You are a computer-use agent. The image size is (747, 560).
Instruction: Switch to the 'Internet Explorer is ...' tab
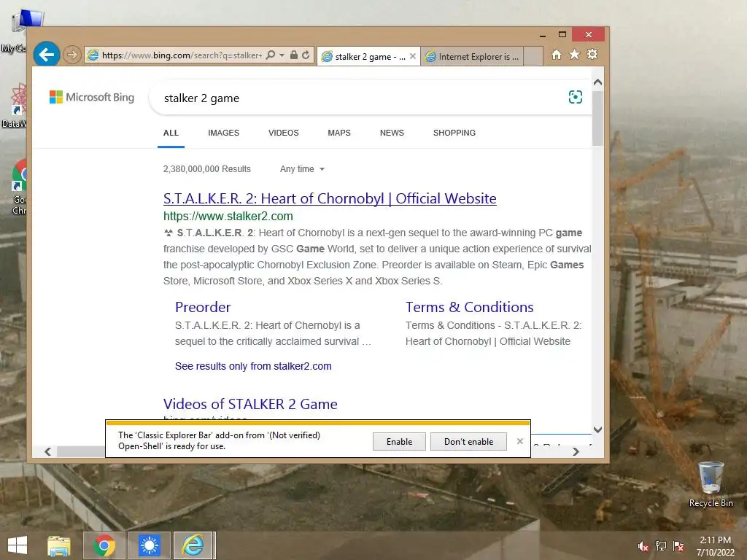click(x=472, y=56)
